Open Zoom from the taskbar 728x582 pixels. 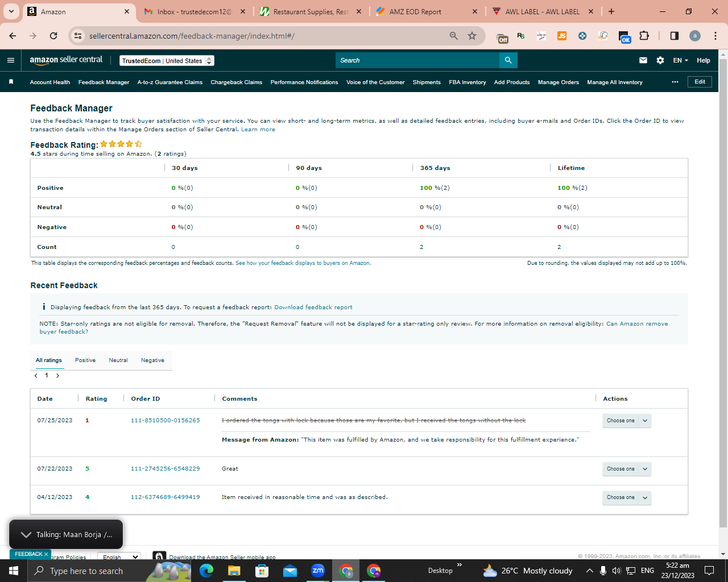click(318, 571)
